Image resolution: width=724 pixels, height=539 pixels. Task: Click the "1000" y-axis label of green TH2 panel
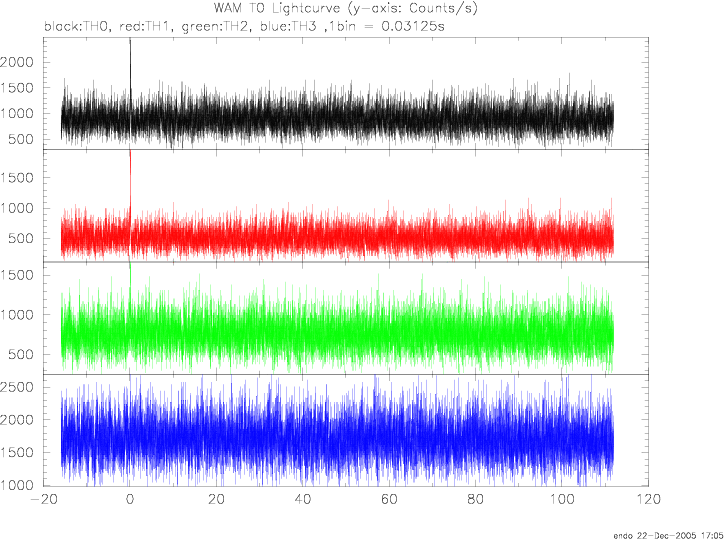(17, 315)
